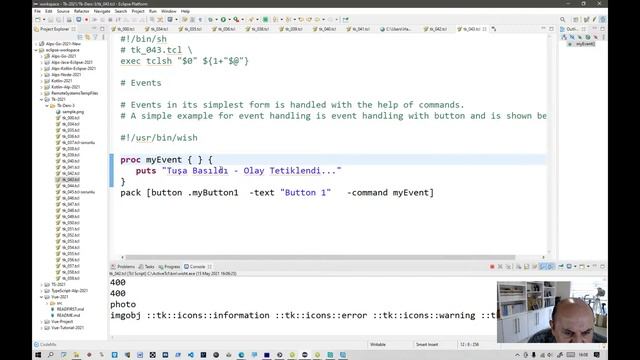Run the script with green Run icon
This screenshot has height=360, width=640.
(223, 20)
